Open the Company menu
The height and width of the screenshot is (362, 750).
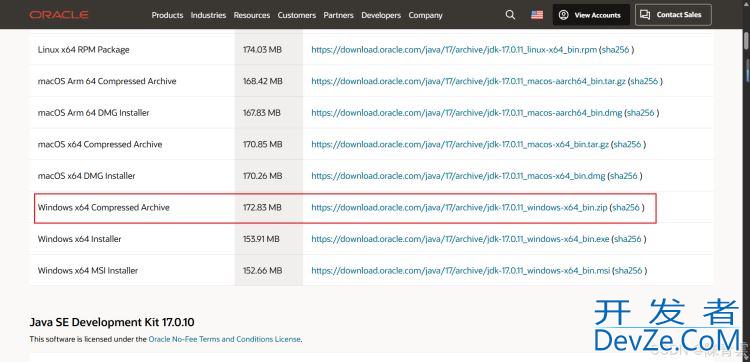(425, 15)
